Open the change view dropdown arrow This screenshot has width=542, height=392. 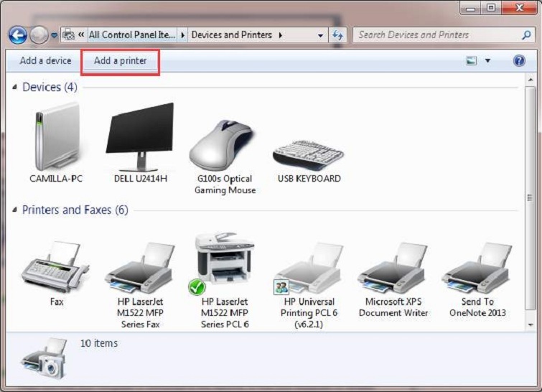[488, 61]
